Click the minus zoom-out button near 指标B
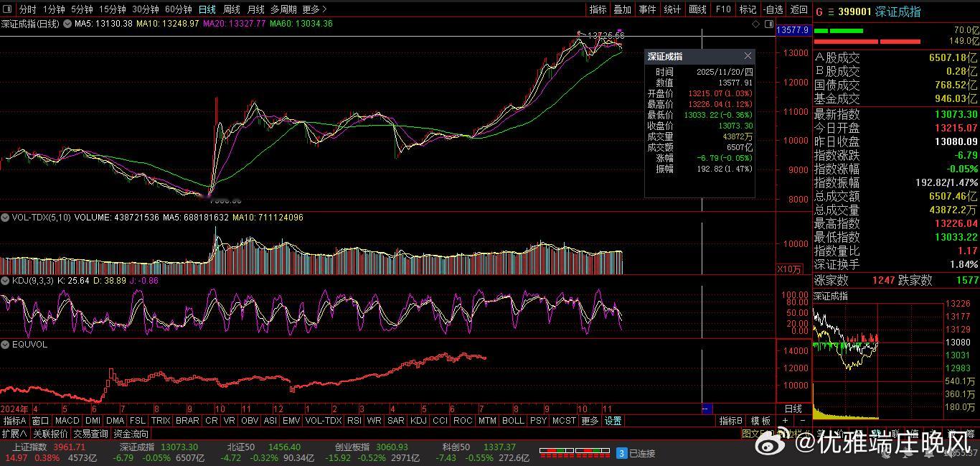Image resolution: width=980 pixels, height=466 pixels. click(x=802, y=421)
